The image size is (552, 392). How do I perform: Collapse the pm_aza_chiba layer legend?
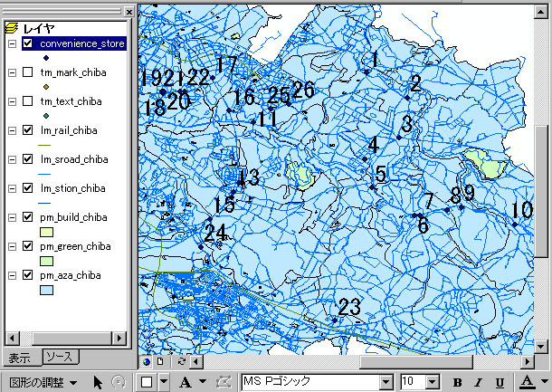tap(13, 275)
